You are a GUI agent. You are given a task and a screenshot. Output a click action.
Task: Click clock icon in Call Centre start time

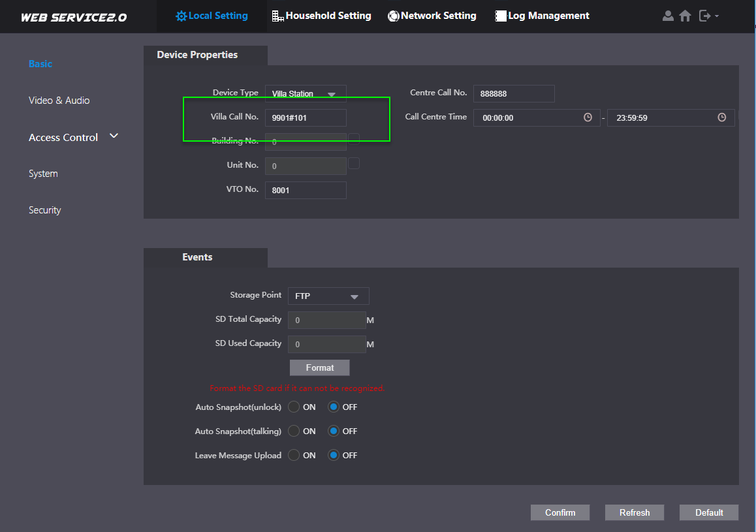(x=588, y=117)
